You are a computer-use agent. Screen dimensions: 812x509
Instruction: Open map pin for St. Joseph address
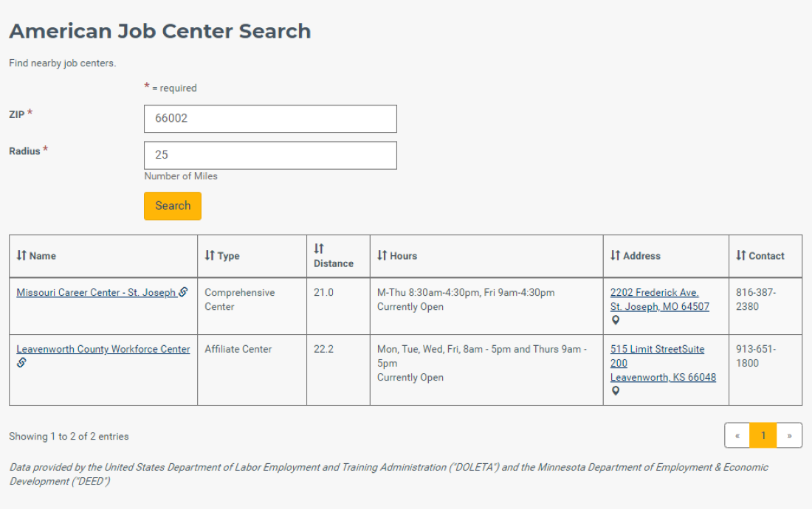click(x=615, y=320)
